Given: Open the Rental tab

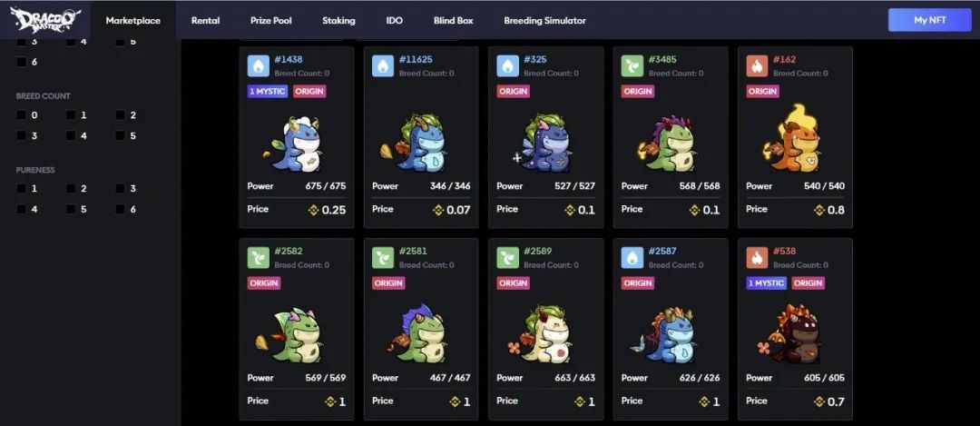Looking at the screenshot, I should (x=206, y=21).
